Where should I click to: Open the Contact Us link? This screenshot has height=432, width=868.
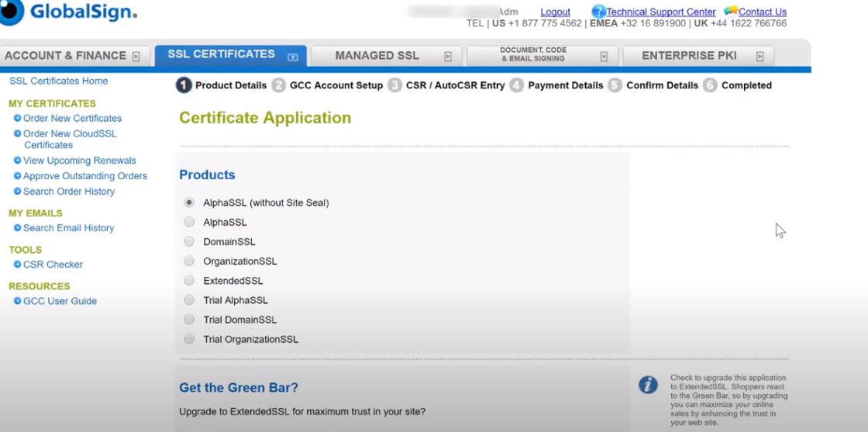(763, 12)
